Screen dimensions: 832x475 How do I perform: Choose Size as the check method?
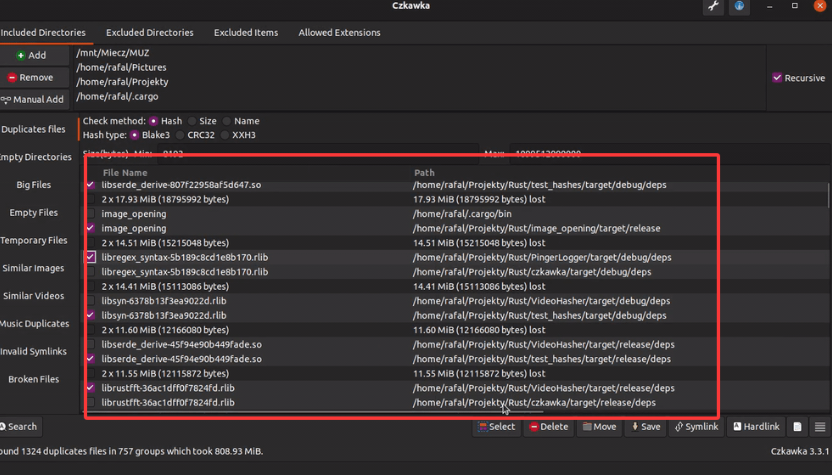coord(192,121)
